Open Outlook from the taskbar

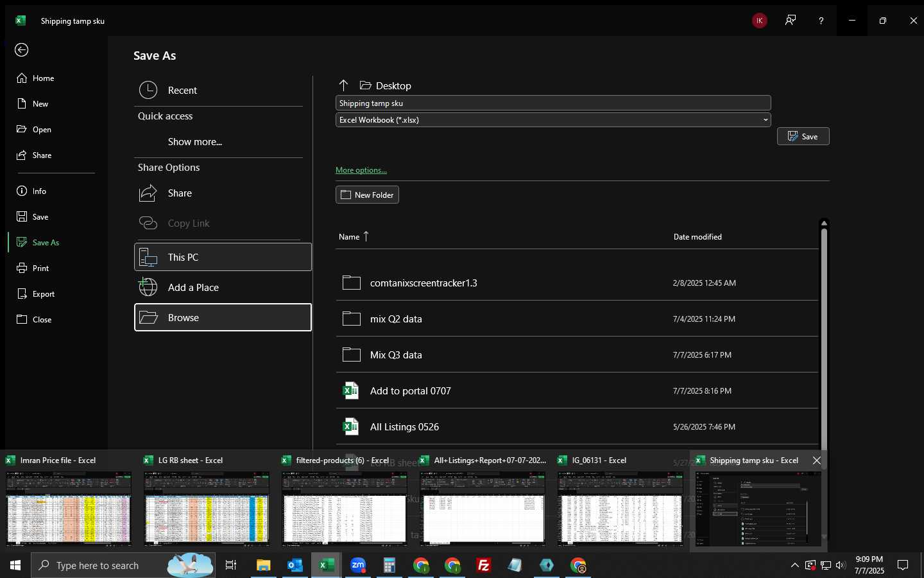click(295, 565)
